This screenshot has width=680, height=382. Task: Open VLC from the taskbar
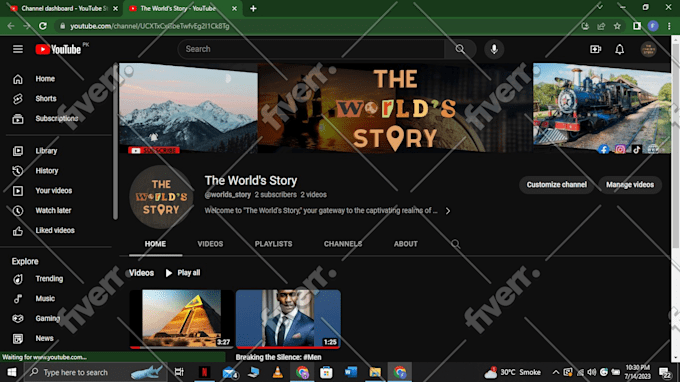point(278,372)
